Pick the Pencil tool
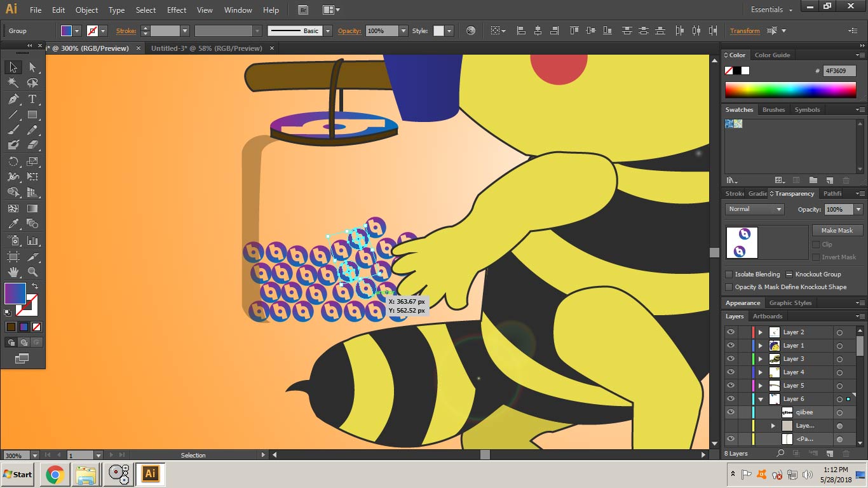Viewport: 868px width, 488px height. [32, 130]
